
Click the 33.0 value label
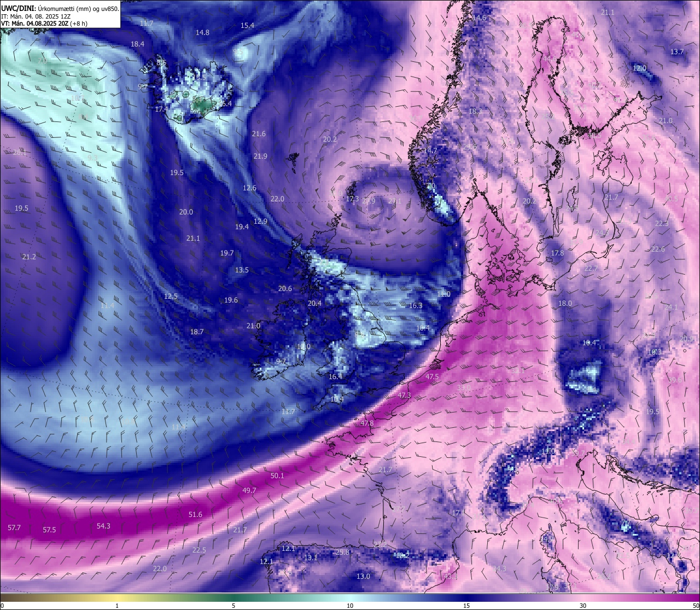tap(464, 387)
